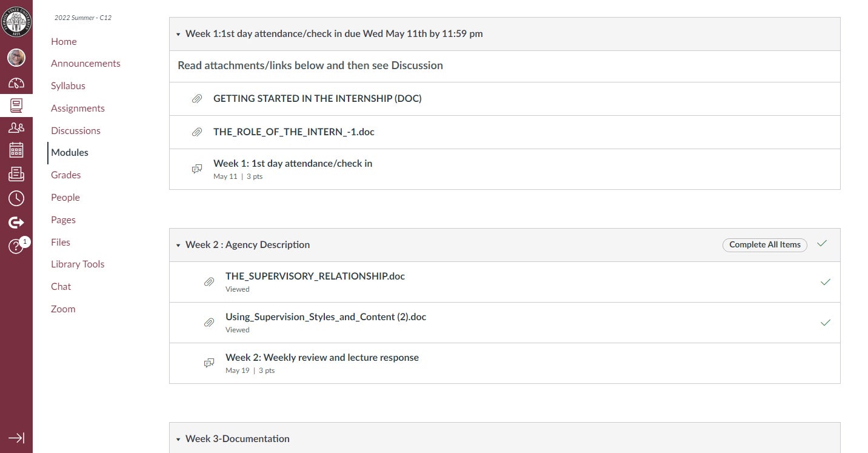Open GETTING STARTED IN THE INTERNSHIP document

(x=317, y=98)
